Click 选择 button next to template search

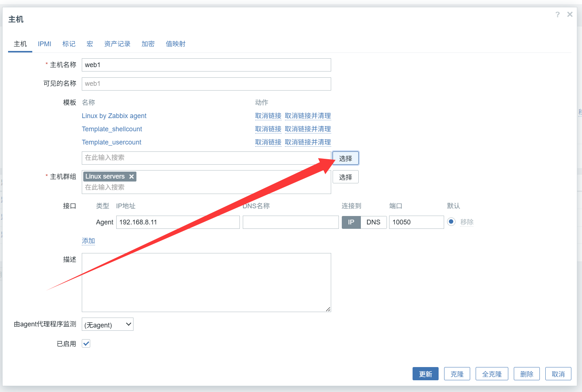(x=345, y=158)
